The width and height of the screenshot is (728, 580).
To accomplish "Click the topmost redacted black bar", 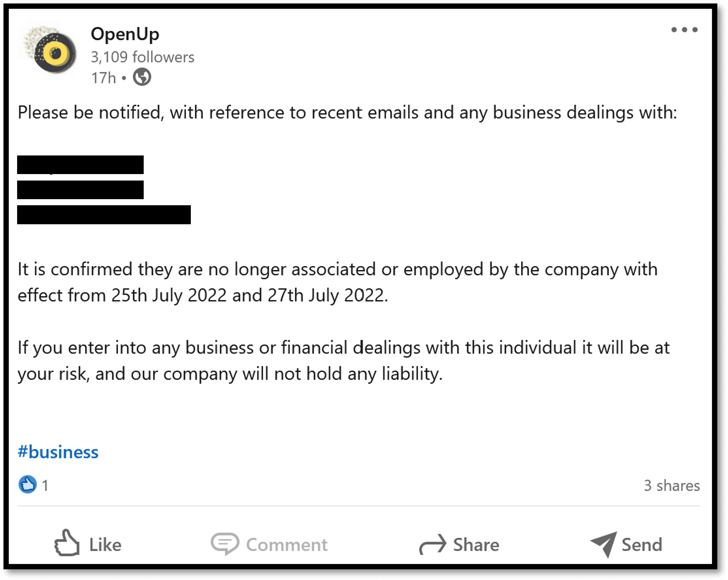I will point(80,165).
